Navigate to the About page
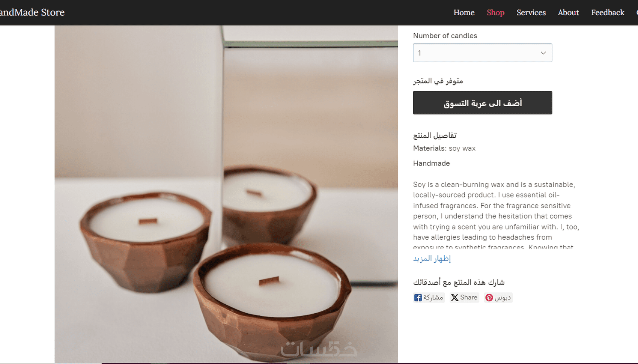Viewport: 638px width, 364px height. tap(568, 12)
